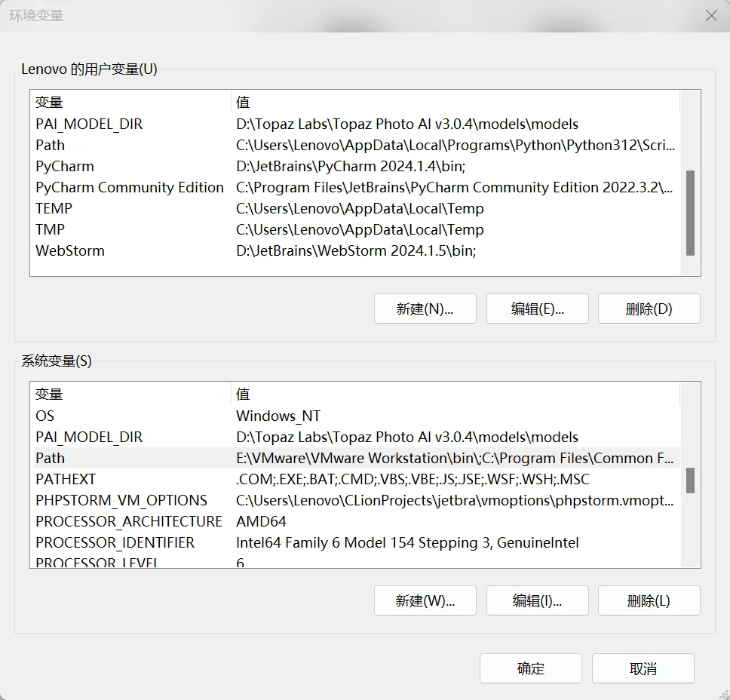Select user variable PyCharm row
The height and width of the screenshot is (700, 730).
[65, 166]
